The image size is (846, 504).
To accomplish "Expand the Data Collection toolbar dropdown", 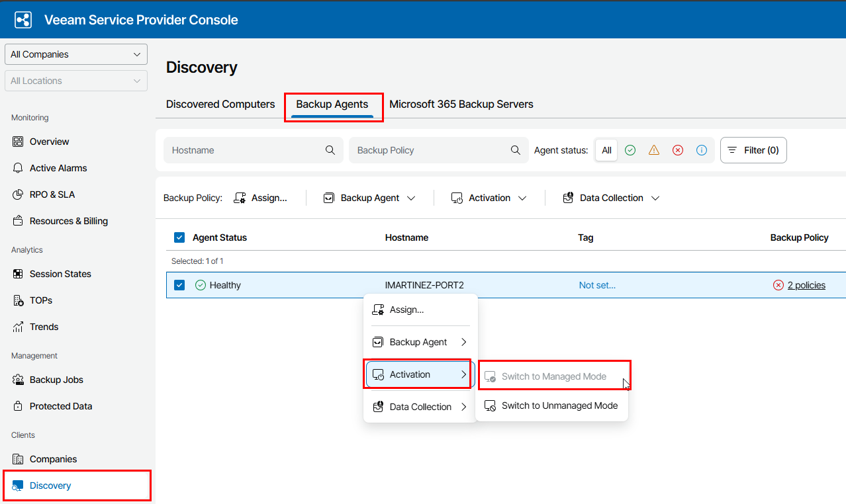I will click(611, 198).
